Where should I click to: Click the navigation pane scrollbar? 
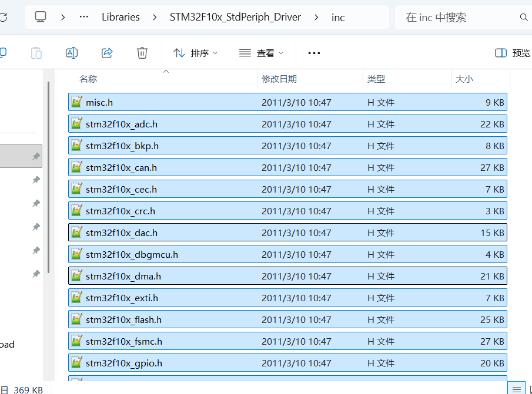[49, 177]
